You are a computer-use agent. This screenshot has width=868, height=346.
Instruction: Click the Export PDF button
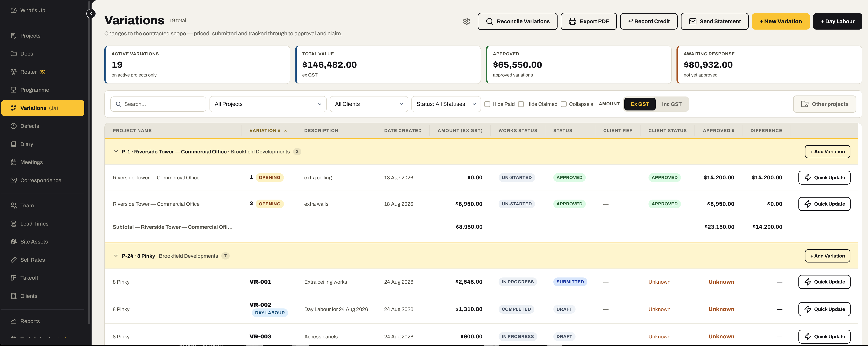coord(588,22)
